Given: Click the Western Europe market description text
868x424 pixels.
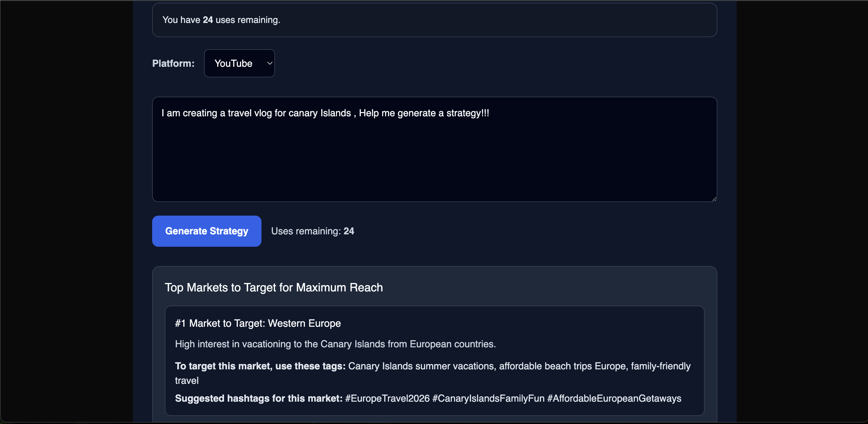Looking at the screenshot, I should pyautogui.click(x=335, y=344).
